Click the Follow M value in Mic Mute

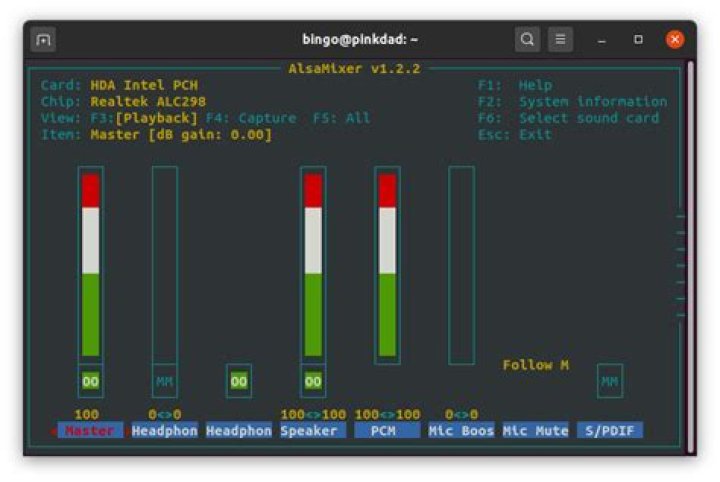(535, 365)
